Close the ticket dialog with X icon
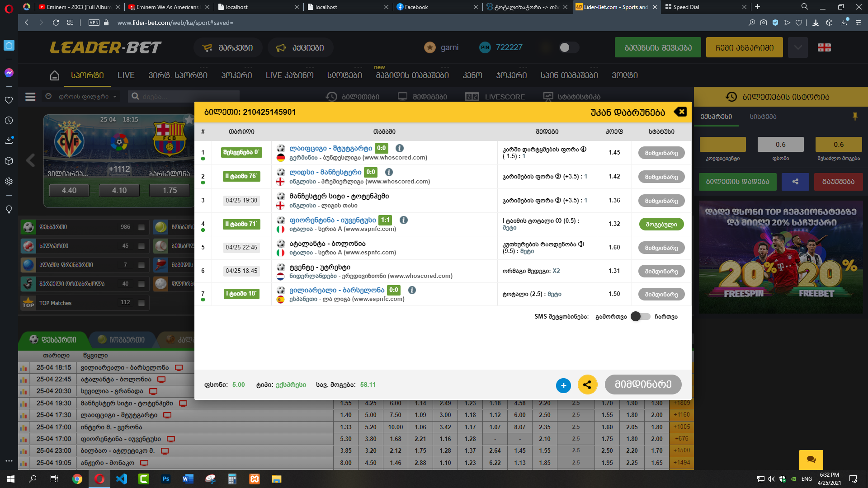Viewport: 868px width, 488px height. (x=680, y=112)
